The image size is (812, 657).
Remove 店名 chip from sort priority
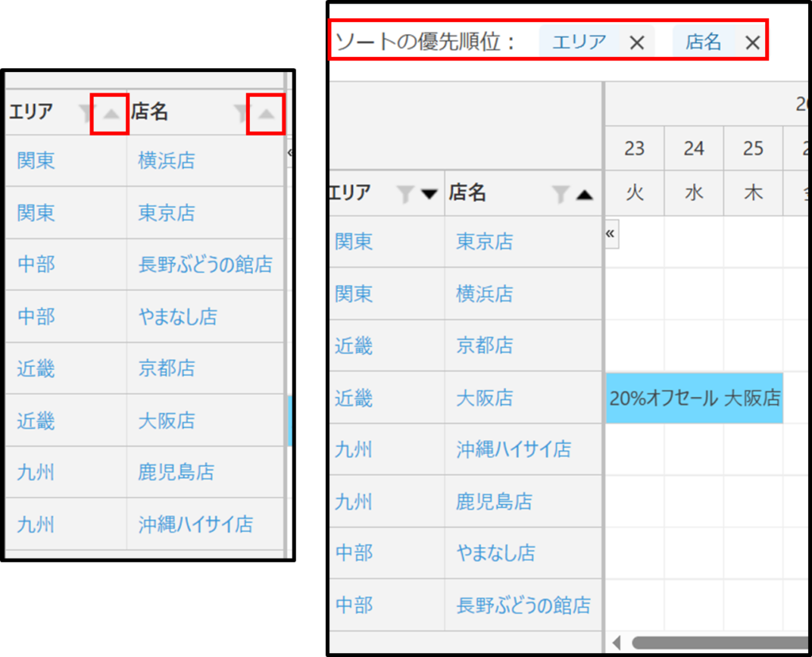[x=752, y=43]
